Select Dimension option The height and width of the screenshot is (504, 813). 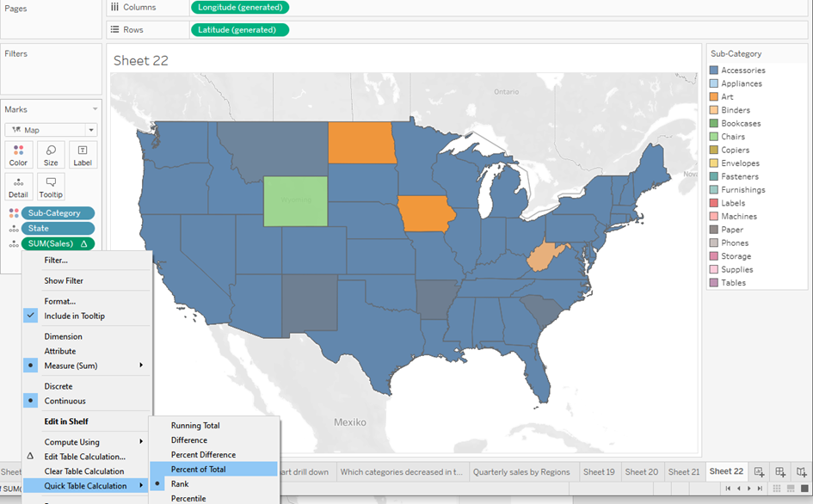click(63, 336)
